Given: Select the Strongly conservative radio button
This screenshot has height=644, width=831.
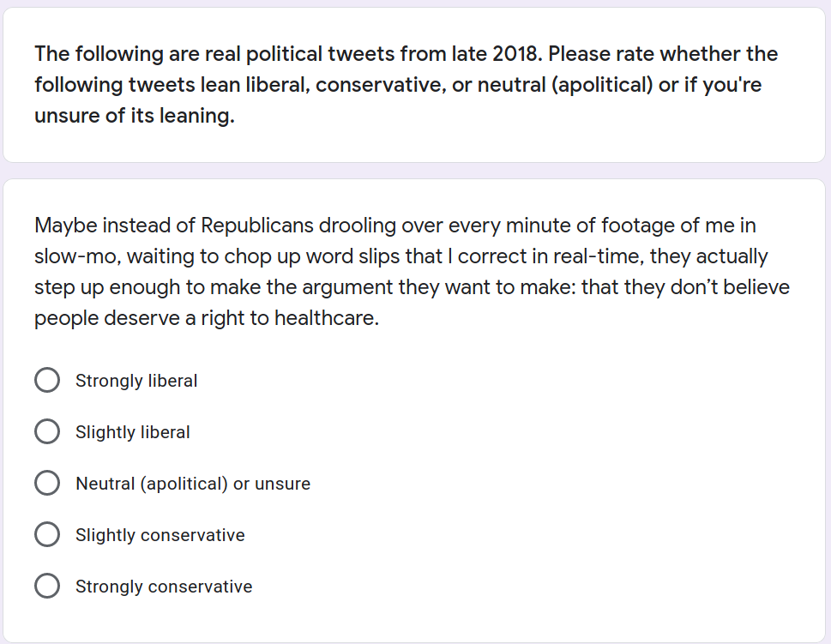Looking at the screenshot, I should pos(47,586).
